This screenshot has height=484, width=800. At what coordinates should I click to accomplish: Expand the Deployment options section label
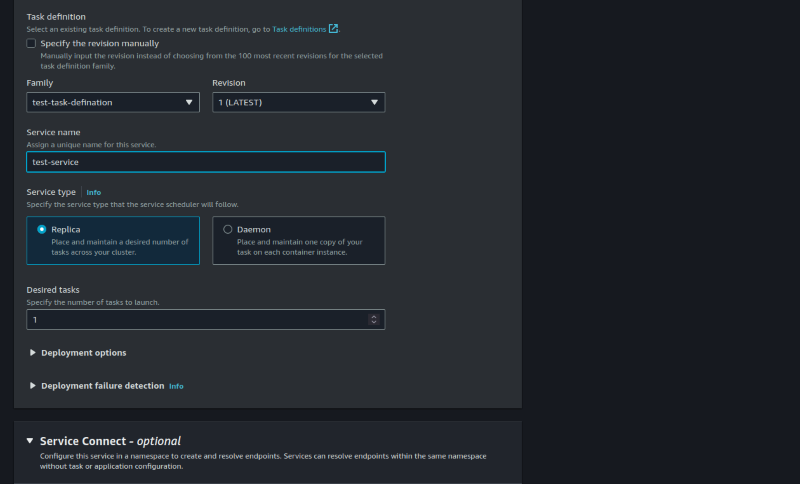click(x=84, y=353)
